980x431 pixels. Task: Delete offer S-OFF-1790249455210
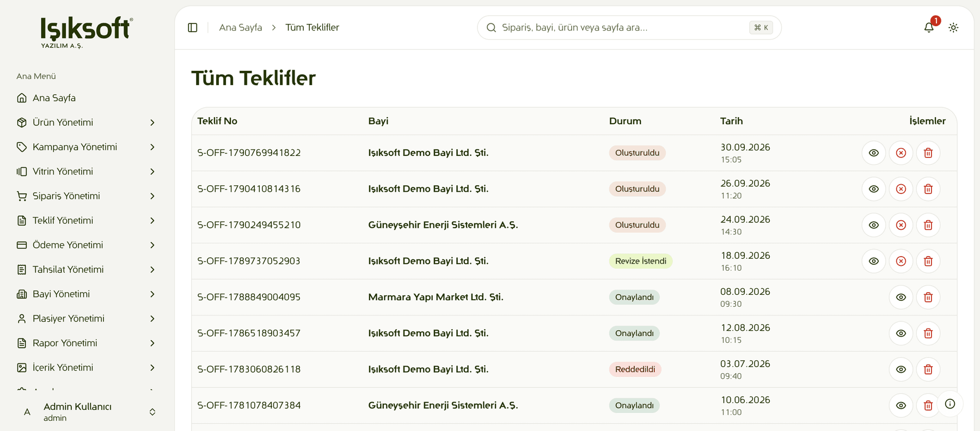(x=928, y=225)
